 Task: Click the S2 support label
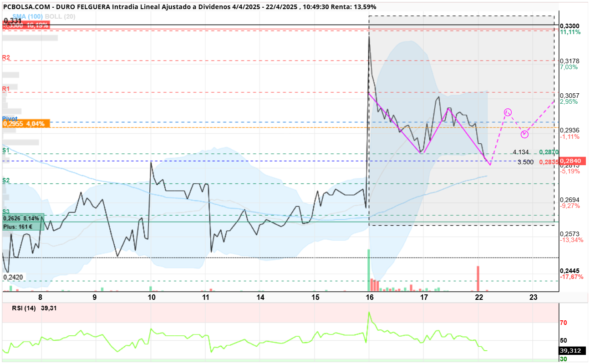[6, 181]
